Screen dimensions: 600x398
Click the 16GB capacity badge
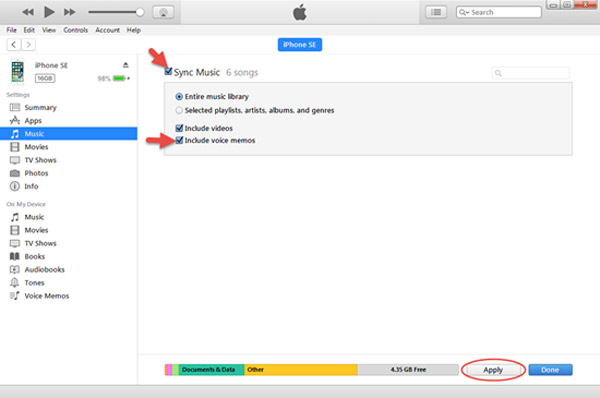tap(45, 78)
